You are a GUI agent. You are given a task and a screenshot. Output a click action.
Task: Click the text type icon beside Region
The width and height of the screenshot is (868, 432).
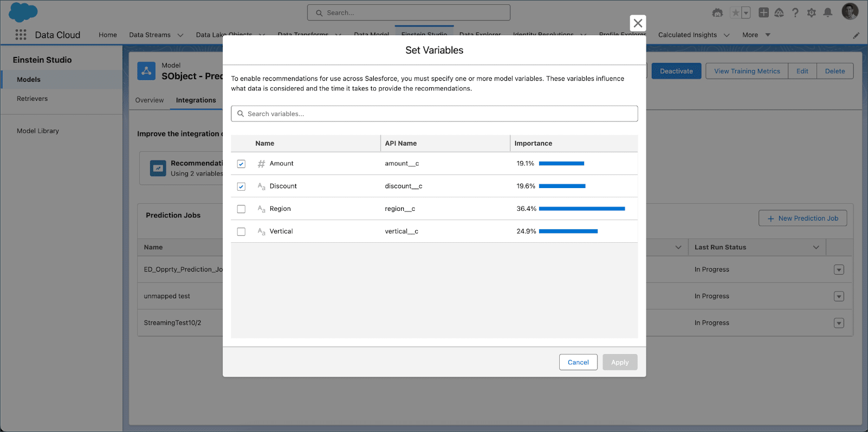261,209
